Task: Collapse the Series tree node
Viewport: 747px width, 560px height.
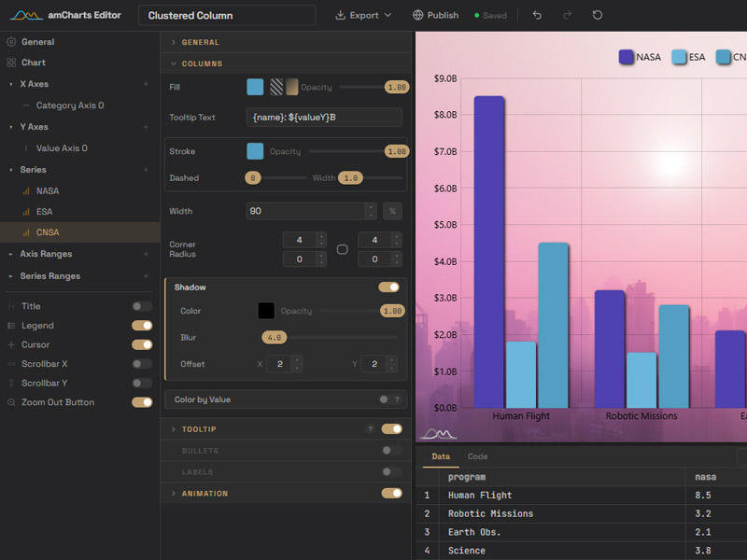Action: [11, 170]
